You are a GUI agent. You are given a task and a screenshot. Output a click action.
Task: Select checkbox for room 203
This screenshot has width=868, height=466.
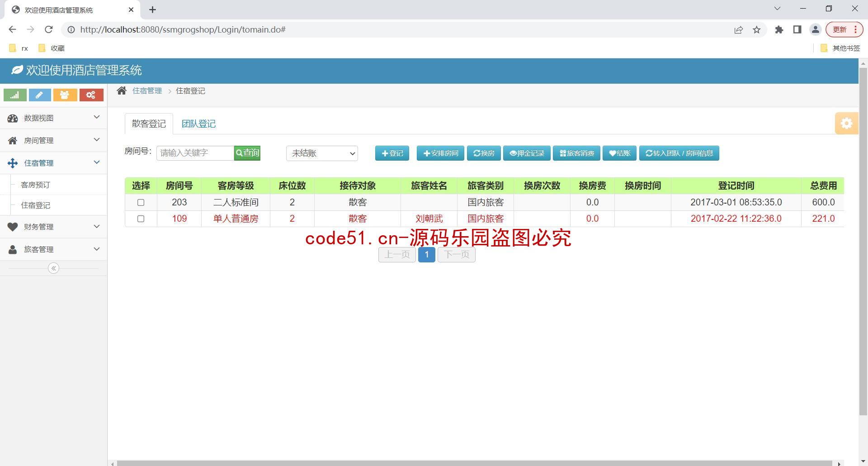(141, 202)
